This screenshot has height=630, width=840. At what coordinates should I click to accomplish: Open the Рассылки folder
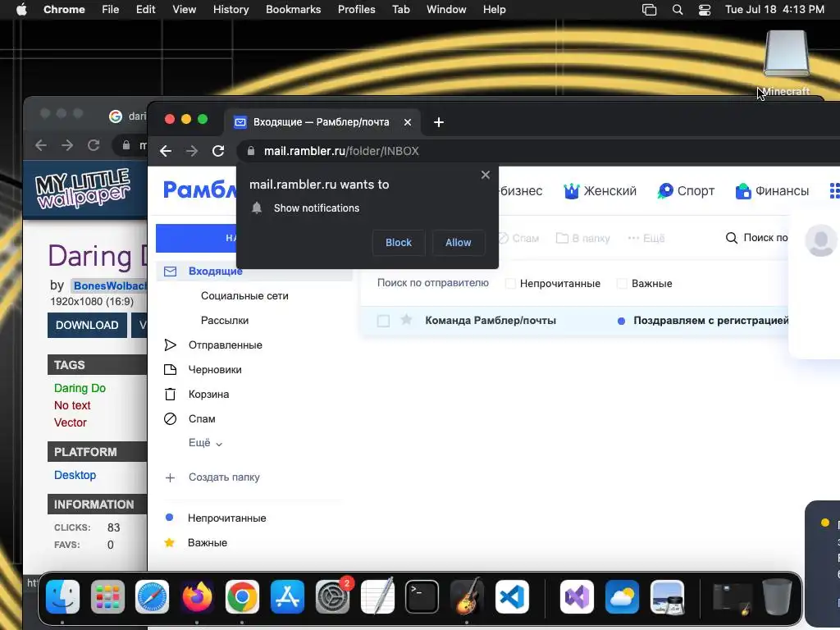point(225,321)
